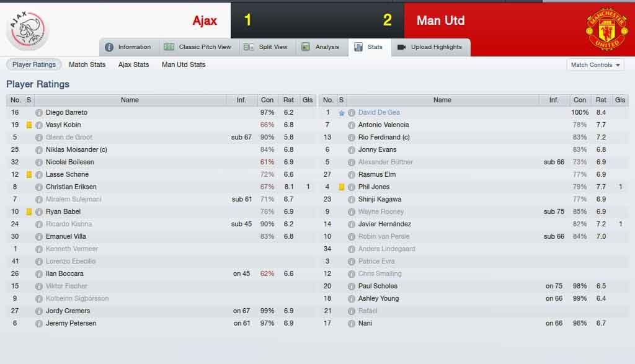Screen dimensions: 635x364
Task: Select the Match Stats sub-tab
Action: point(87,64)
